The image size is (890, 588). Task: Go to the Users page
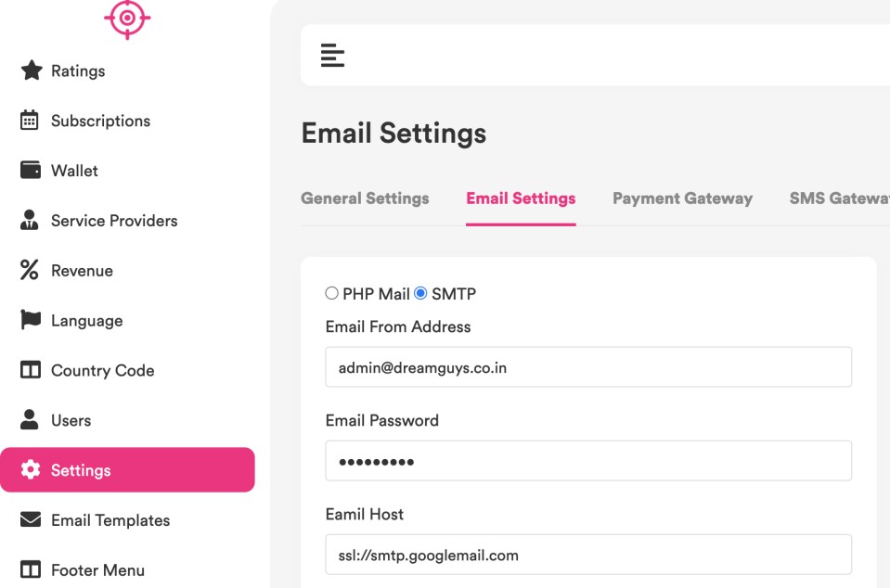pos(71,421)
